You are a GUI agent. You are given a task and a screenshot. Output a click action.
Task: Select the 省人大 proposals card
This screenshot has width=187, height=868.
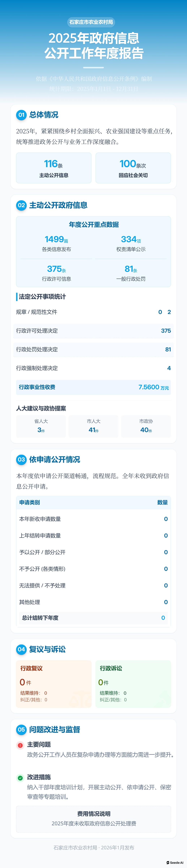coord(41,426)
